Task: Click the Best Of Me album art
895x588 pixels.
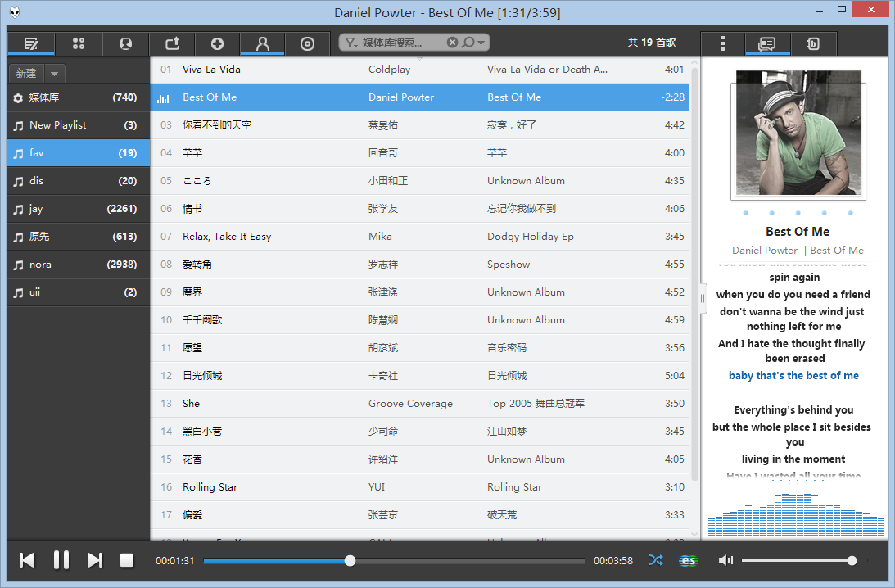Action: pyautogui.click(x=798, y=133)
